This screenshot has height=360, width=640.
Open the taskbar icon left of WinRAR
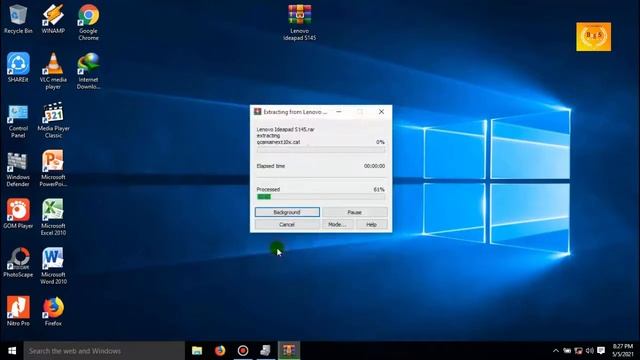(x=266, y=351)
